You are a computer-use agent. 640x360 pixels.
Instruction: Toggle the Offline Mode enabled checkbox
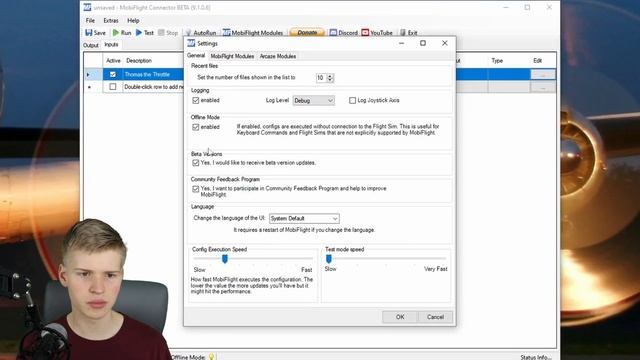pos(196,127)
